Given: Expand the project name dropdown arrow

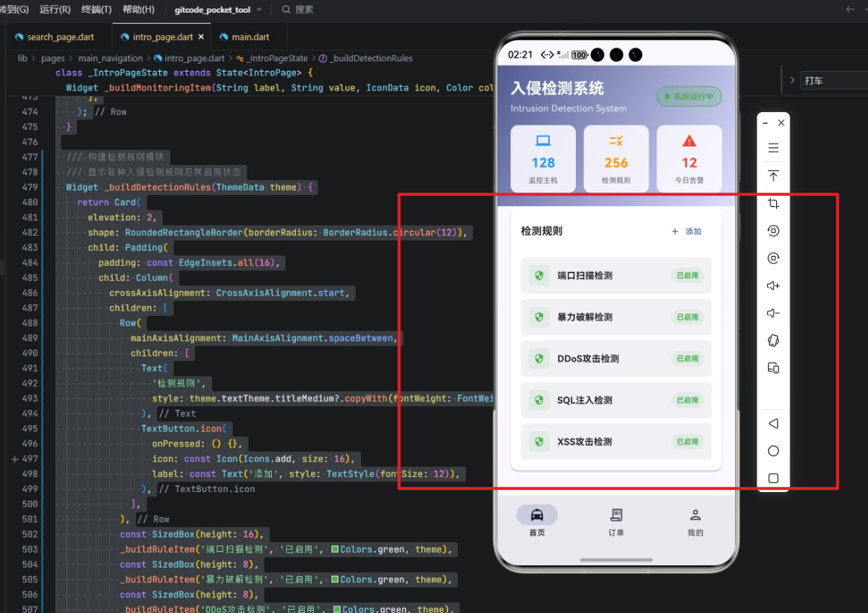Looking at the screenshot, I should (259, 10).
